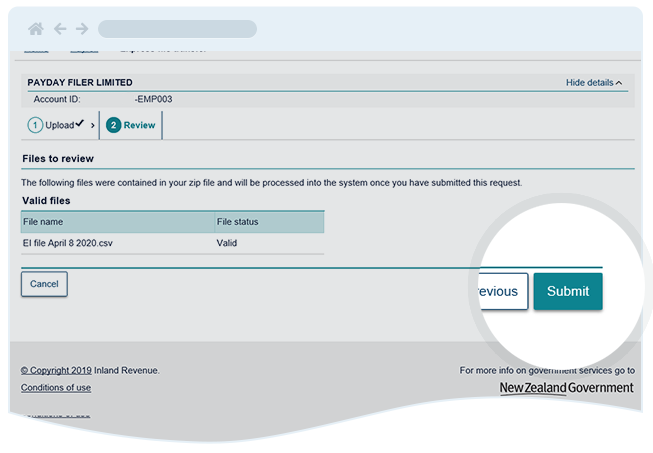Click the step 2 circle number
653x453 pixels.
113,125
